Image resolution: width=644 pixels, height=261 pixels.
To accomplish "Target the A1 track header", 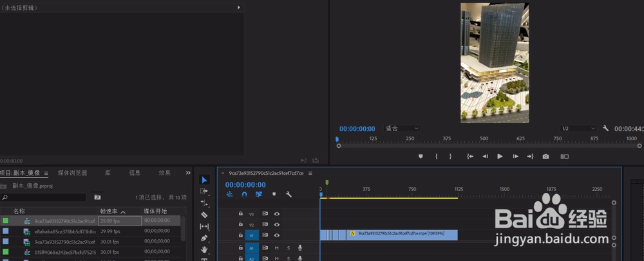I will click(252, 248).
